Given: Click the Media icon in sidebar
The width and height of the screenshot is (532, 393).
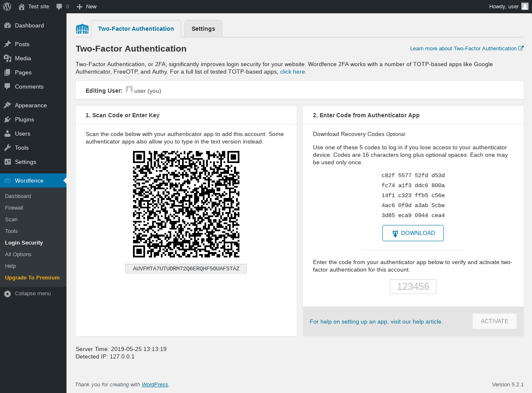Looking at the screenshot, I should pos(7,58).
